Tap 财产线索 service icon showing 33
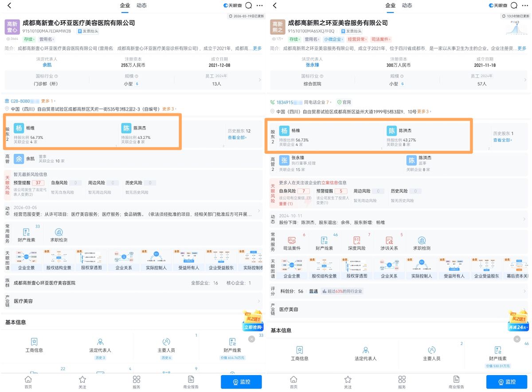The width and height of the screenshot is (532, 392). click(x=27, y=235)
